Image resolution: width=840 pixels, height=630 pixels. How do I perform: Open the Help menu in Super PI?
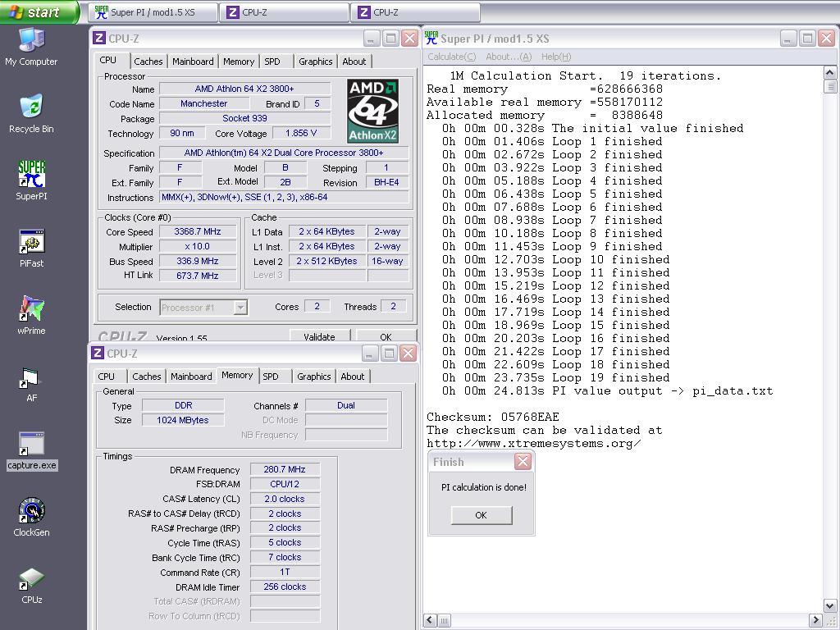coord(556,57)
